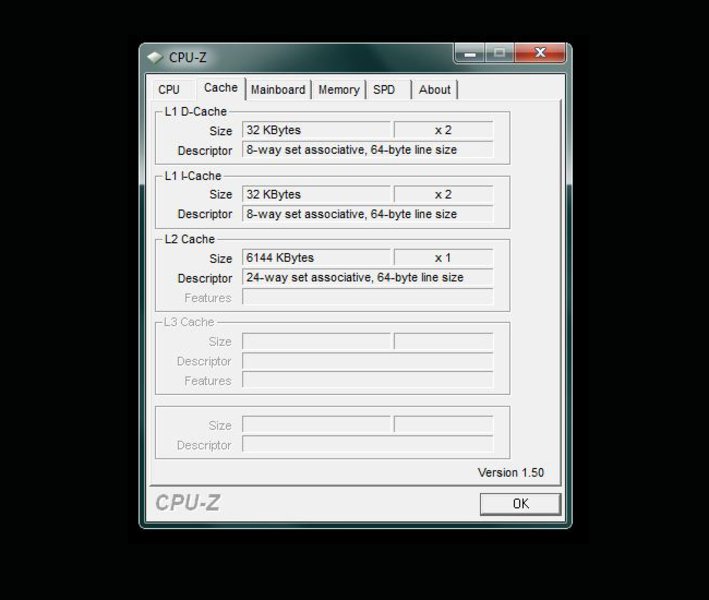The width and height of the screenshot is (709, 600).
Task: Click the L1 D-Cache size field
Action: (316, 130)
